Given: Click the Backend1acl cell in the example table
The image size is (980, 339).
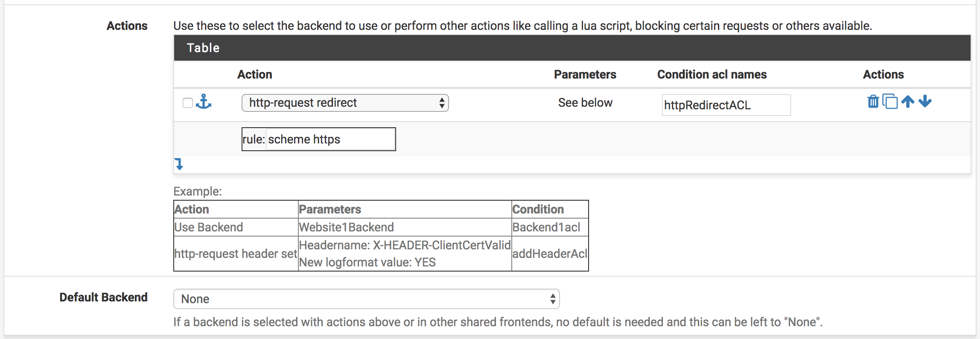Looking at the screenshot, I should point(546,227).
